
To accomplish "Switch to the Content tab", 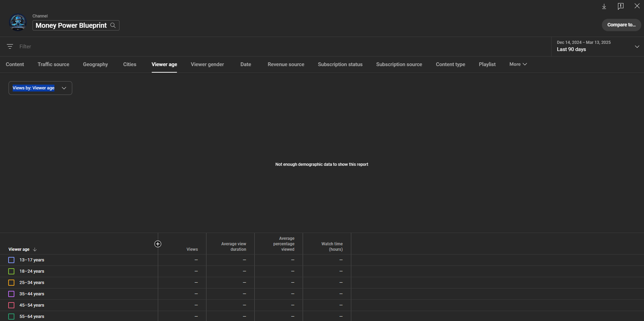I will (15, 64).
